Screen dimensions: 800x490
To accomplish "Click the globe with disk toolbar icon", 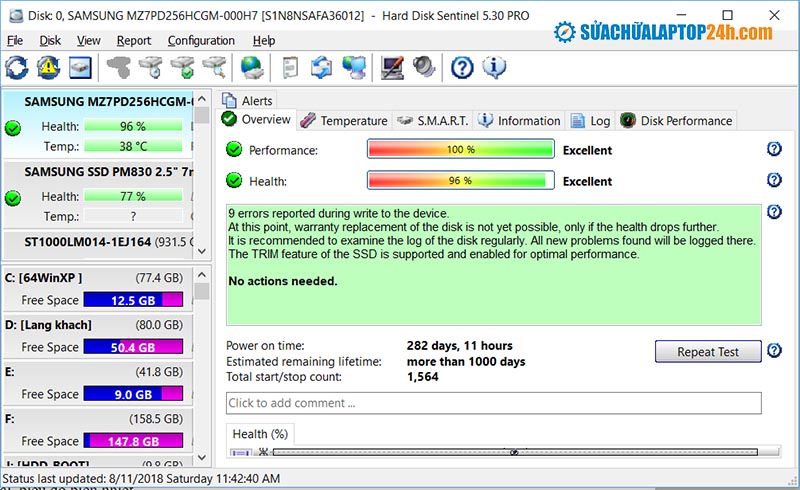I will click(252, 67).
